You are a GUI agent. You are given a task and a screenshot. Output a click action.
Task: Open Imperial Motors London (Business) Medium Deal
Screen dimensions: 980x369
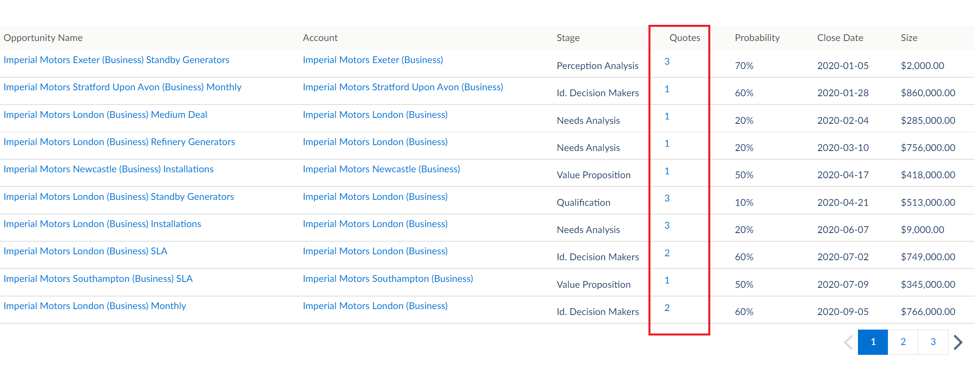(x=105, y=115)
